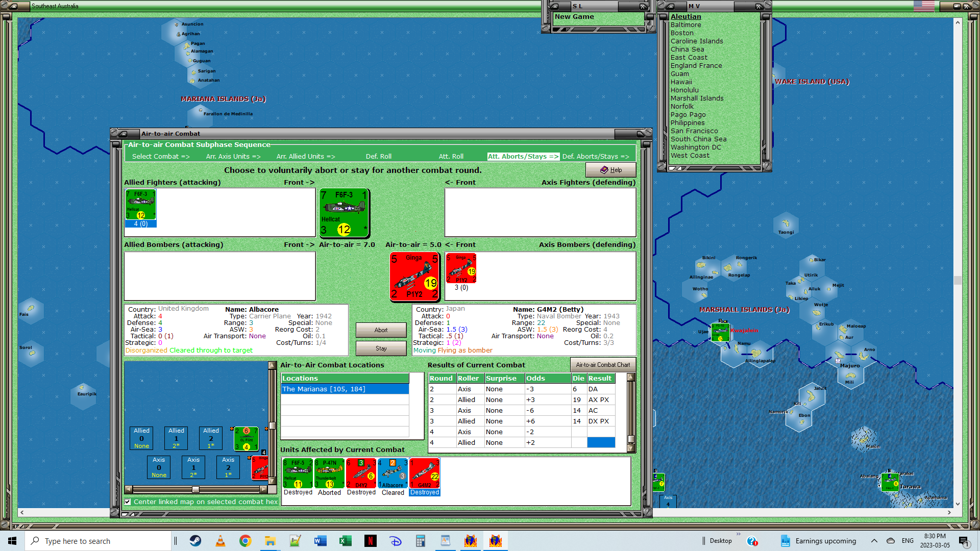Click the Albacore cleared unit icon
980x551 pixels.
tap(393, 473)
